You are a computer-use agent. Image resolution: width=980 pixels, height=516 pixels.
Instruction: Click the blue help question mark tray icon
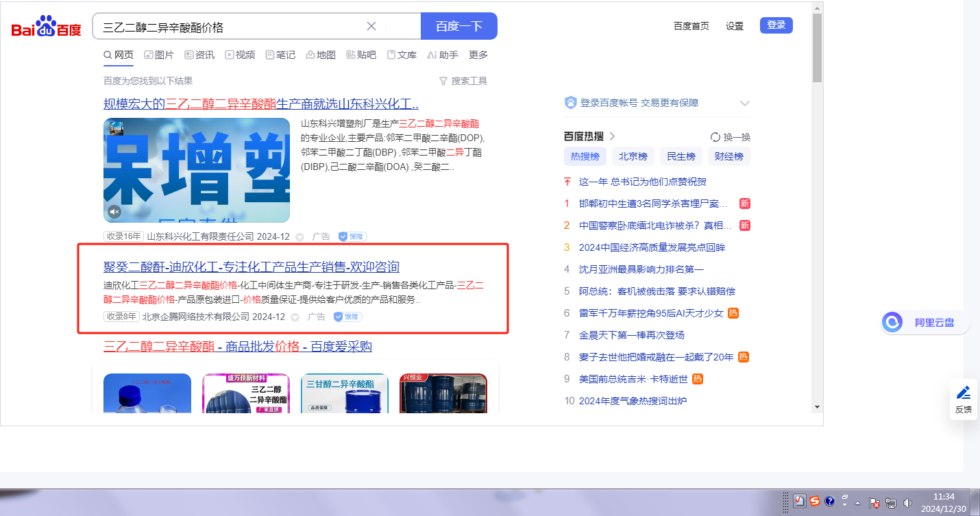tap(829, 501)
